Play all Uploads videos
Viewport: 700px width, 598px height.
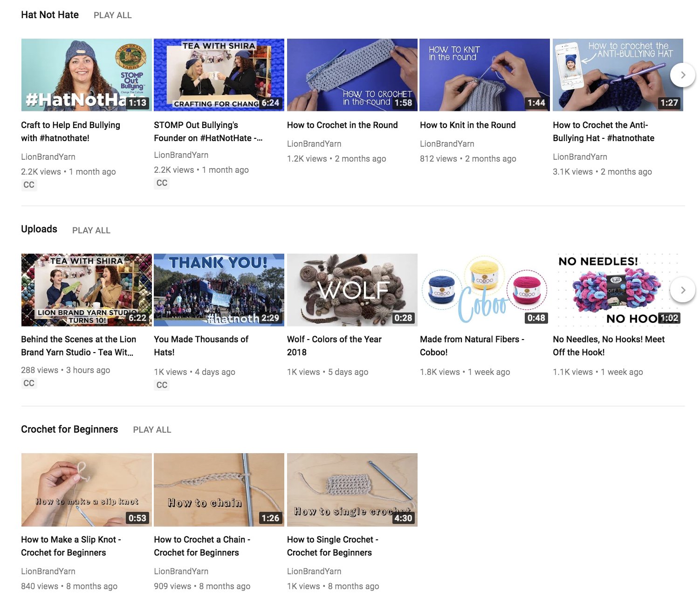tap(91, 231)
